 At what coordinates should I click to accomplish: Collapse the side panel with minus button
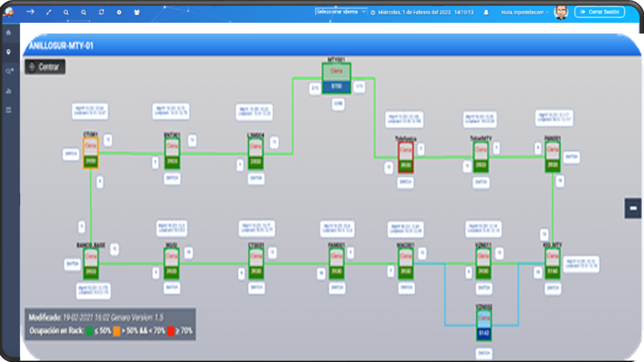coord(633,208)
